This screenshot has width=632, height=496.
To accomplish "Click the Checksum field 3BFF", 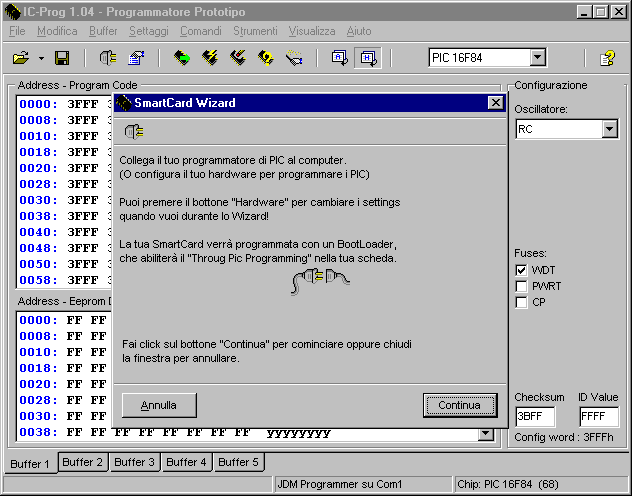I will 535,417.
